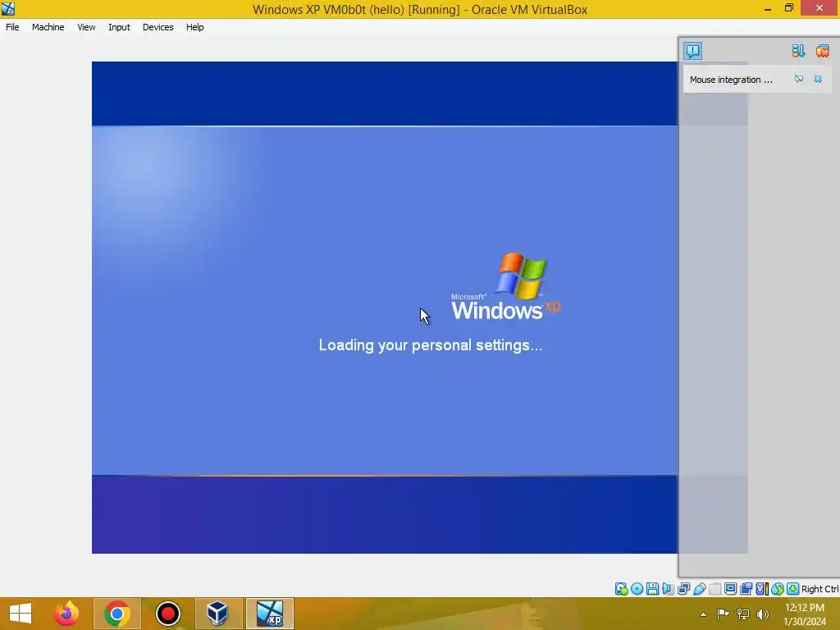Minimize the VirtualBox window

(x=768, y=9)
